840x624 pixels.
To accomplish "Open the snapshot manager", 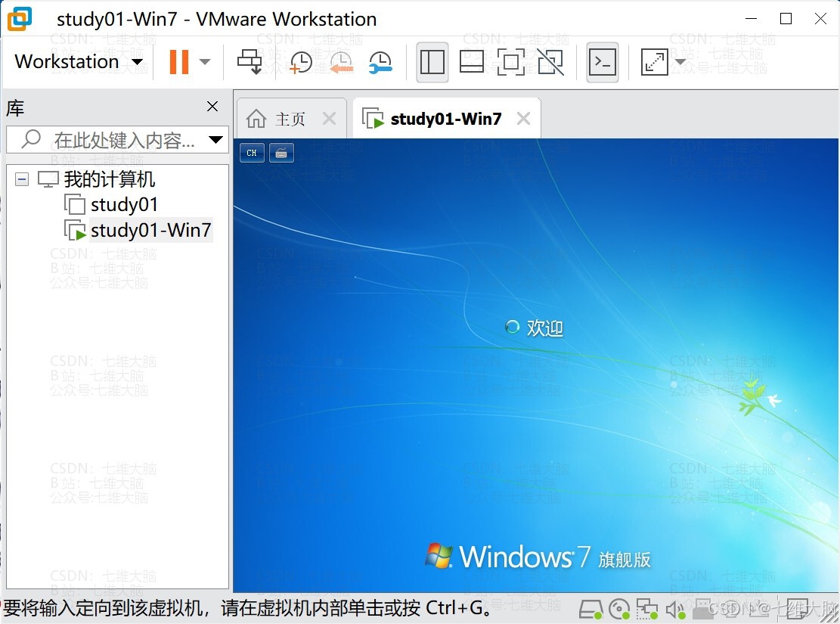I will pyautogui.click(x=381, y=62).
